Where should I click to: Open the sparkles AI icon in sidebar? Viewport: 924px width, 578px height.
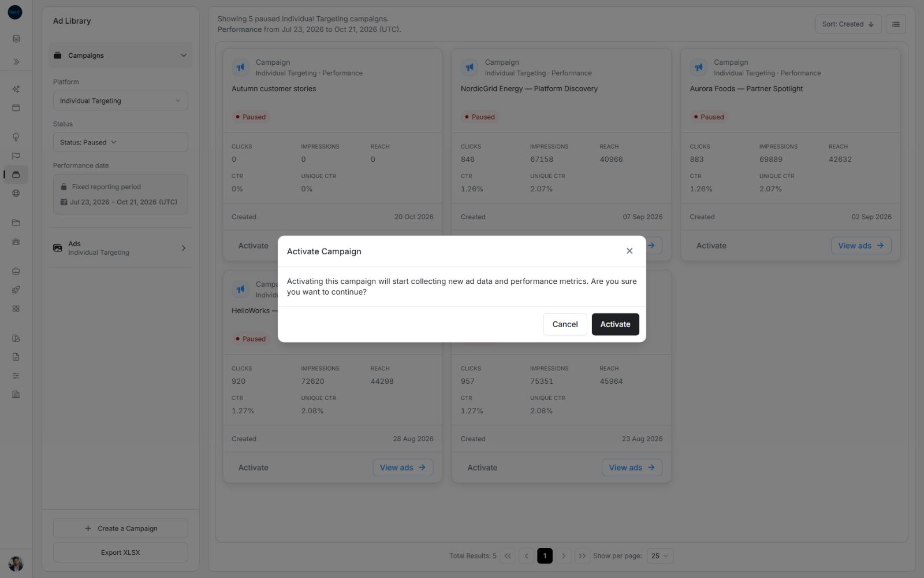pos(16,89)
